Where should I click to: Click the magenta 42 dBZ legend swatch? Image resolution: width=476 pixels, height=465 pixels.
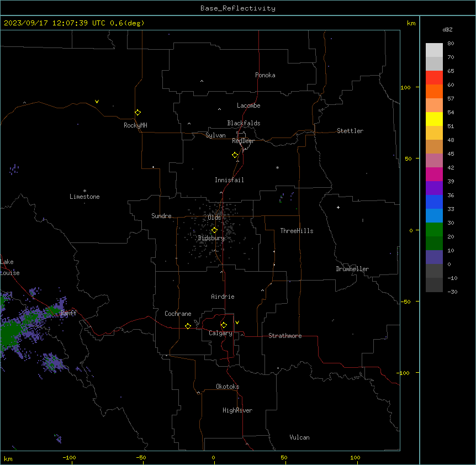point(434,174)
